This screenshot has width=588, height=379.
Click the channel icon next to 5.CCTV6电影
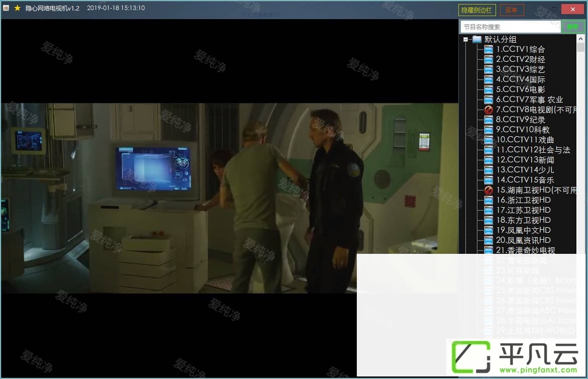(488, 89)
